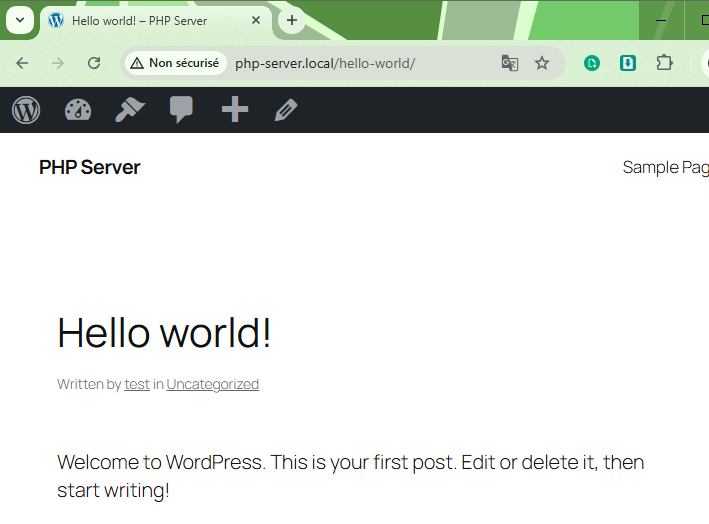
Task: Go back to the previous page
Action: point(22,63)
